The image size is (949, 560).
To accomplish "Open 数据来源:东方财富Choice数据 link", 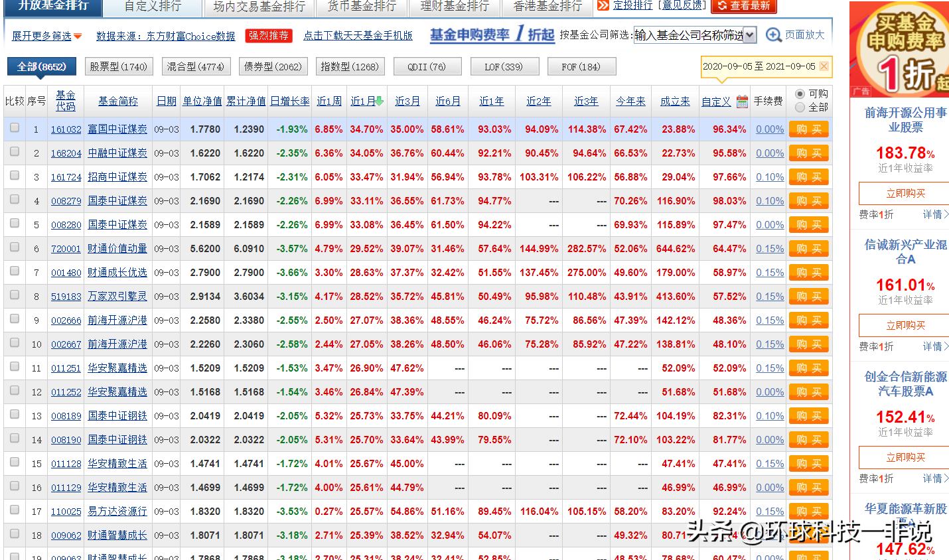I will [x=166, y=36].
